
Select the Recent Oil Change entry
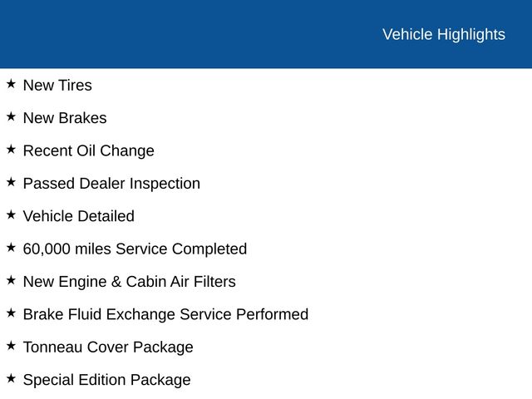89,151
